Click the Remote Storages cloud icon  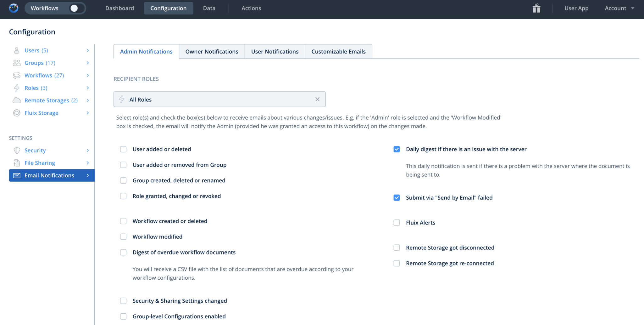17,100
